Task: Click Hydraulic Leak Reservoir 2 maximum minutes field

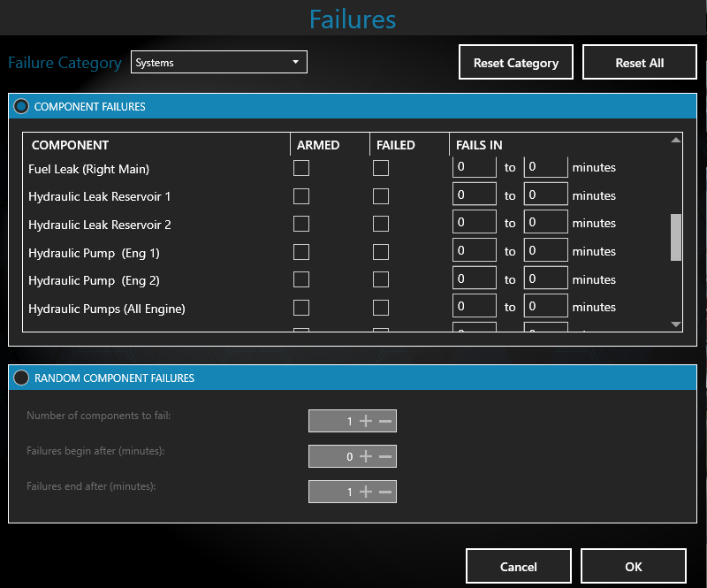Action: tap(545, 224)
